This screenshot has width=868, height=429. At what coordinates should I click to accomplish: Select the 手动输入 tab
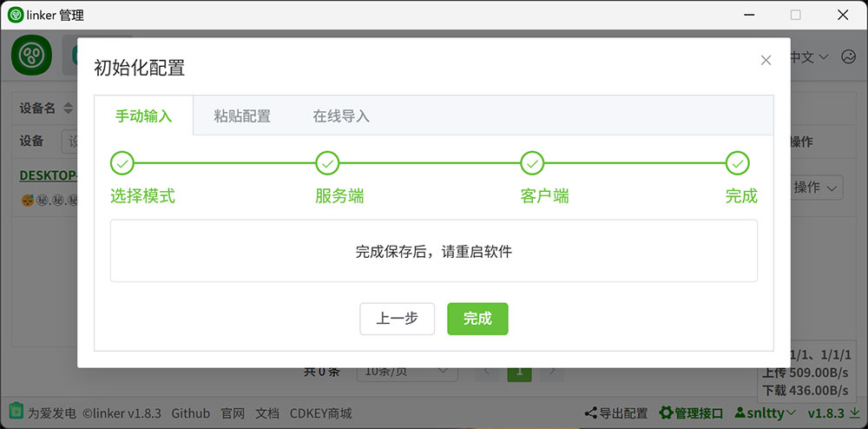(x=144, y=116)
